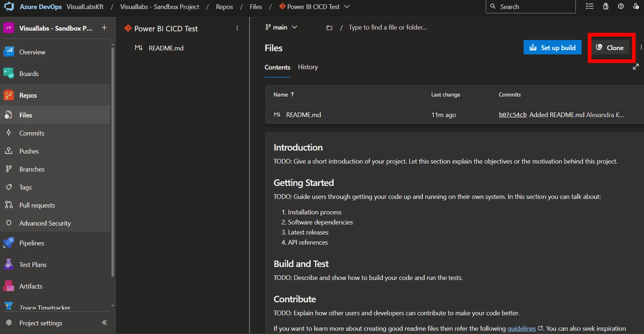Open the 7pace Timetracker sidebar item
644x334 pixels.
point(55,306)
